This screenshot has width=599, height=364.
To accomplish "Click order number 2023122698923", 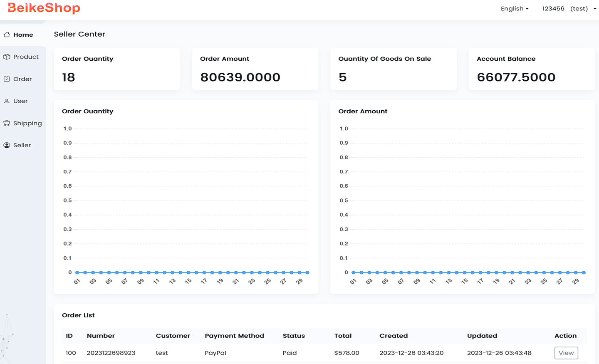I will click(x=111, y=353).
